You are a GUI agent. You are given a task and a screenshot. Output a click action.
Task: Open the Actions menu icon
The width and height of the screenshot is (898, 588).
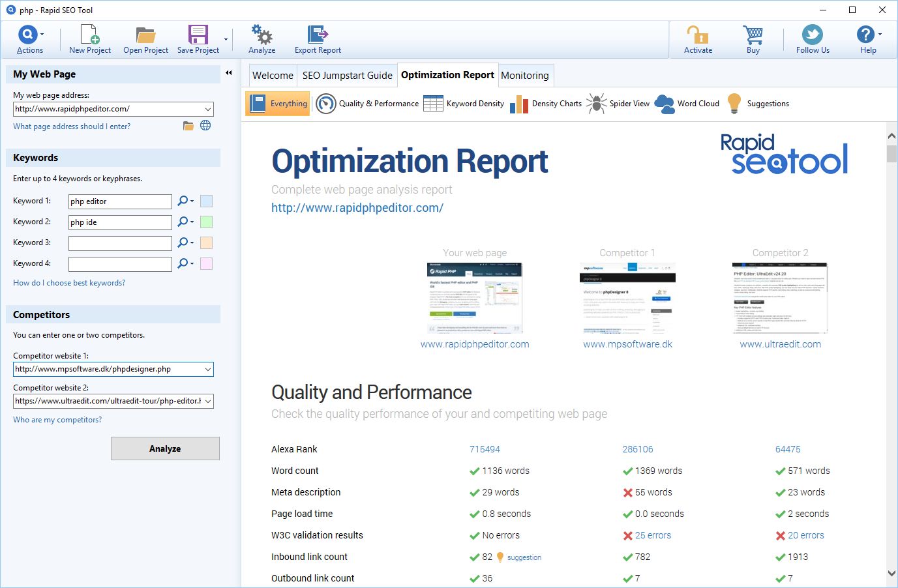(27, 35)
